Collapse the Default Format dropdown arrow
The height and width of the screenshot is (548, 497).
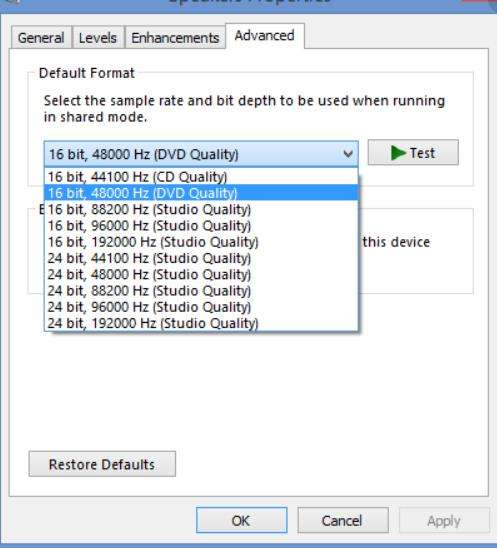pyautogui.click(x=348, y=154)
